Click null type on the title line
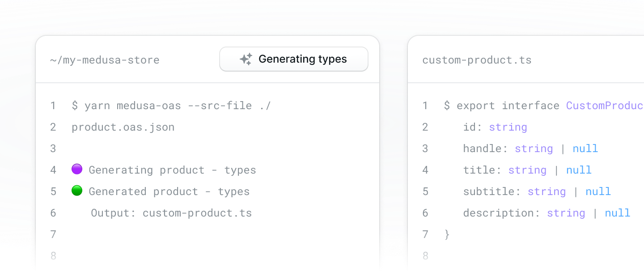This screenshot has height=272, width=644. click(579, 170)
